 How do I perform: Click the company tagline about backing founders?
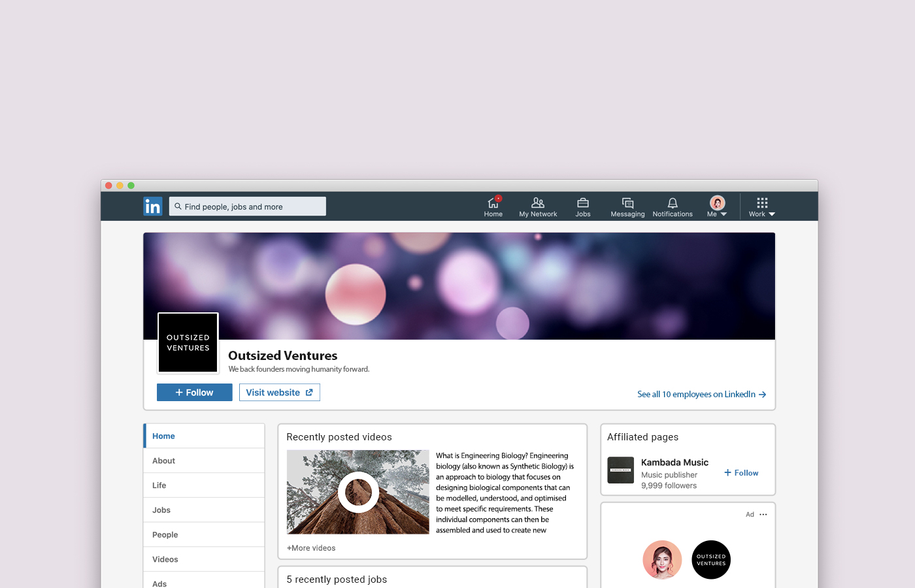[x=299, y=369]
